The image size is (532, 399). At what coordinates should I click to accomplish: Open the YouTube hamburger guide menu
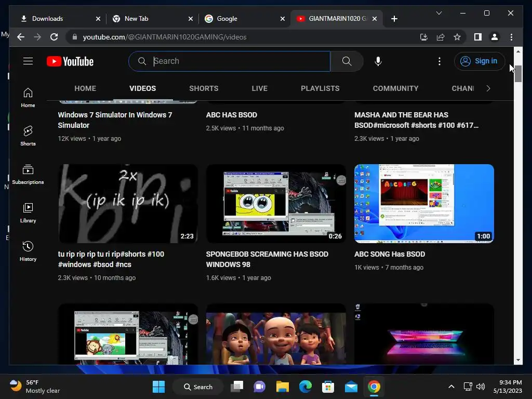pos(28,61)
